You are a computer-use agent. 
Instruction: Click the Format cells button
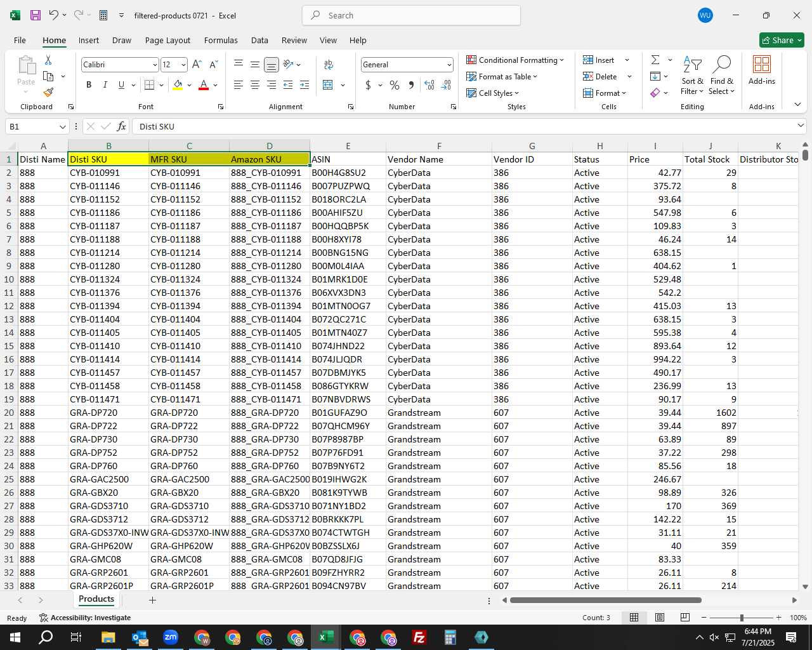pyautogui.click(x=605, y=93)
